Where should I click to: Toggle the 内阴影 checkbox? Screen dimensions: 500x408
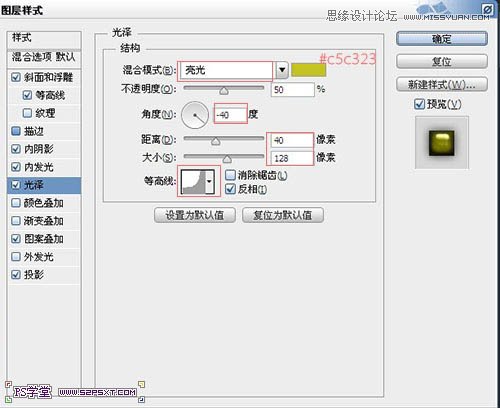pos(16,149)
